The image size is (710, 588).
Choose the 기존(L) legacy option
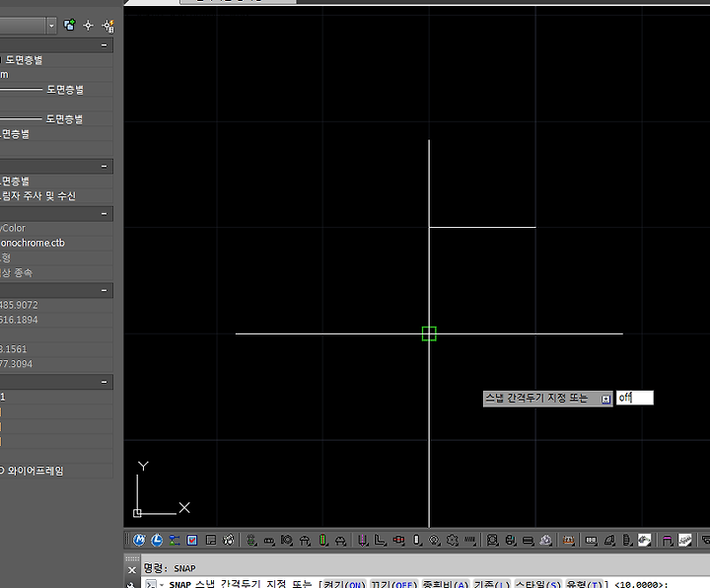click(492, 584)
